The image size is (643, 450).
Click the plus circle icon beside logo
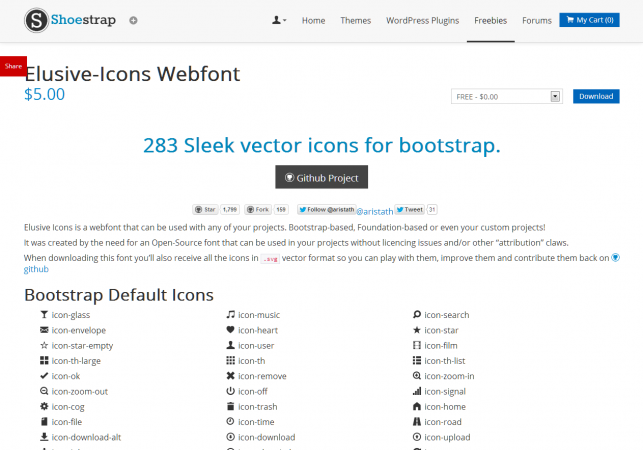tap(134, 20)
